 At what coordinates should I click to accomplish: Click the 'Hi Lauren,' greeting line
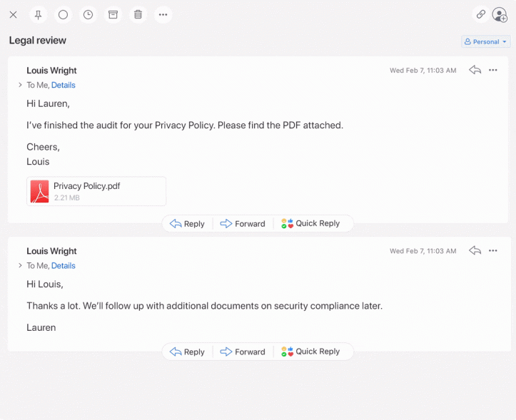tap(48, 103)
